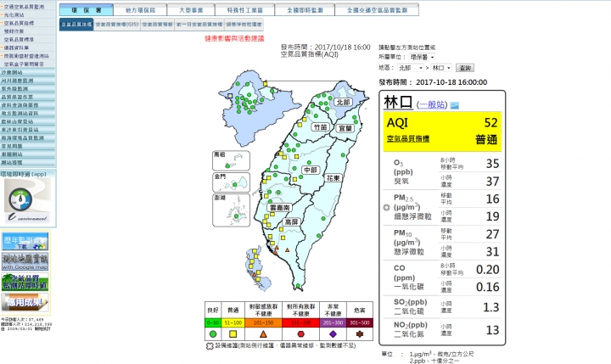
Task: Open the 應用成果 pencil banner
Action: [25, 302]
